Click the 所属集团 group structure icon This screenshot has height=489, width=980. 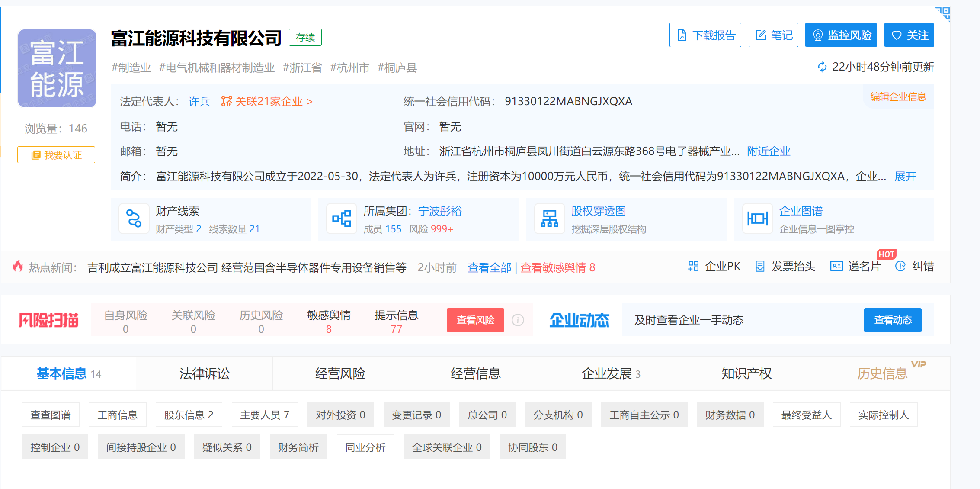point(342,219)
